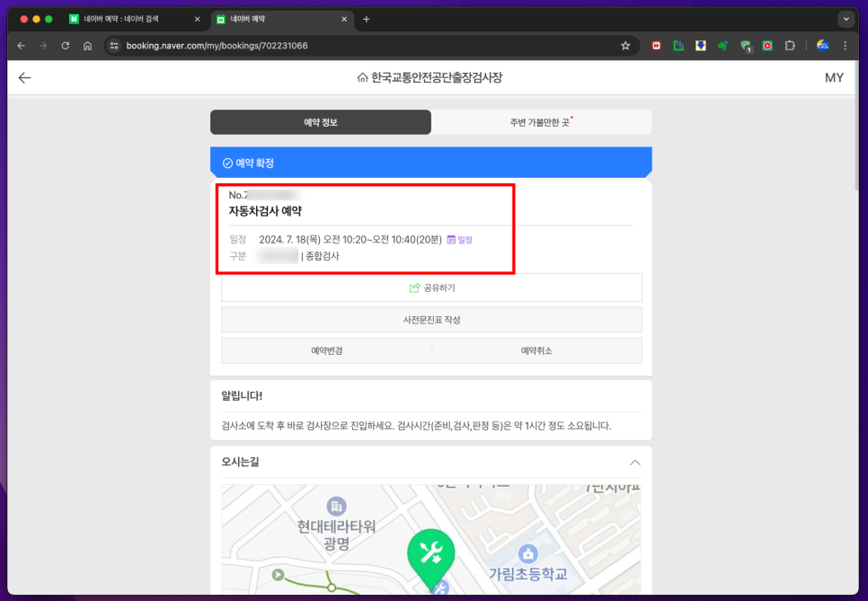Click the 사전문진표 작성 button

(x=432, y=320)
